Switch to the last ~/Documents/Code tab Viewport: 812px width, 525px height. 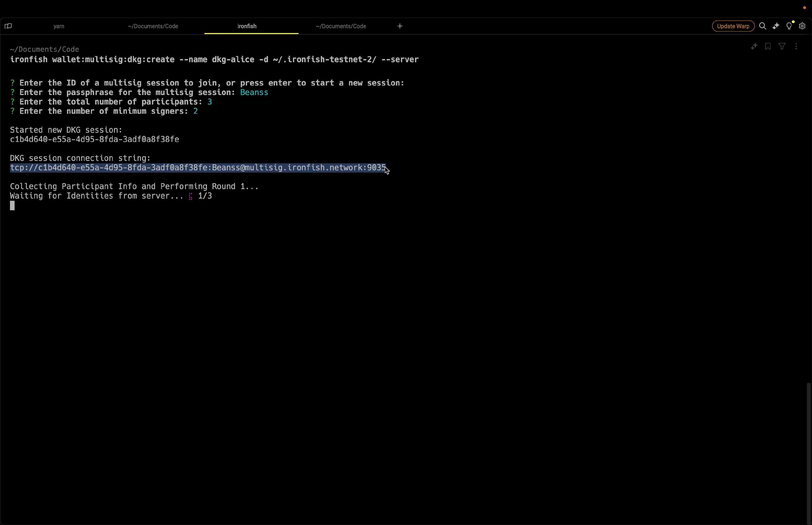341,26
